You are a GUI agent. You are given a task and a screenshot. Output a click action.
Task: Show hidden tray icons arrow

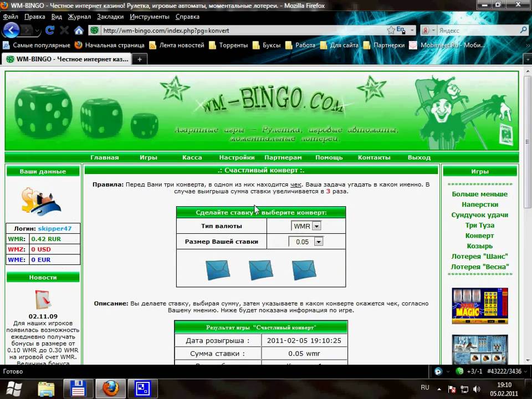click(439, 389)
